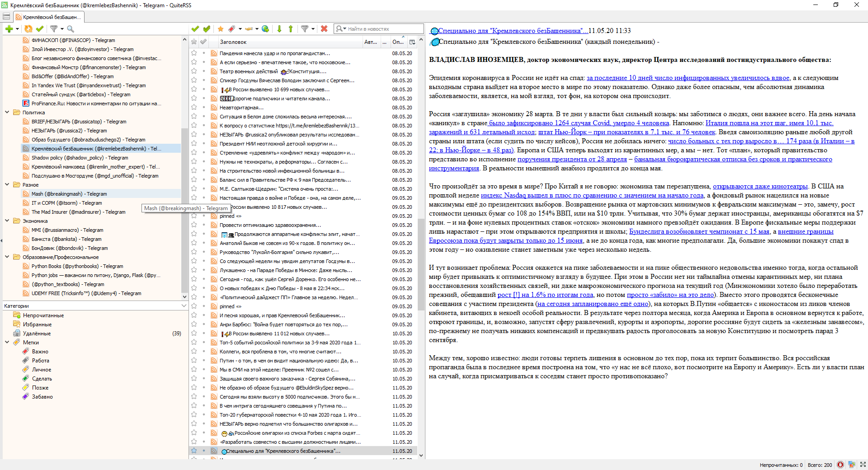
Task: Click the green plus Add feed icon
Action: [9, 29]
